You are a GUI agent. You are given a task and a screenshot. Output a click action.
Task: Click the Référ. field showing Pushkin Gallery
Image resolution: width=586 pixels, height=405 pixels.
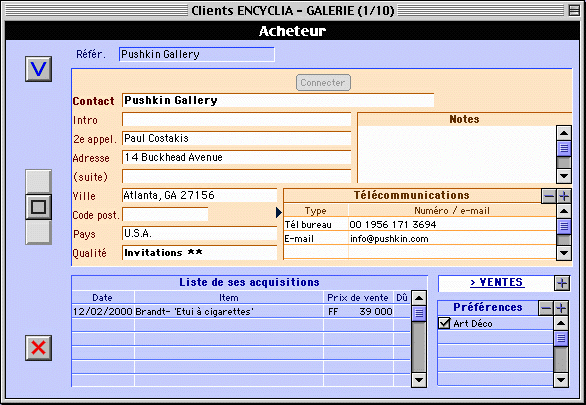coord(197,54)
